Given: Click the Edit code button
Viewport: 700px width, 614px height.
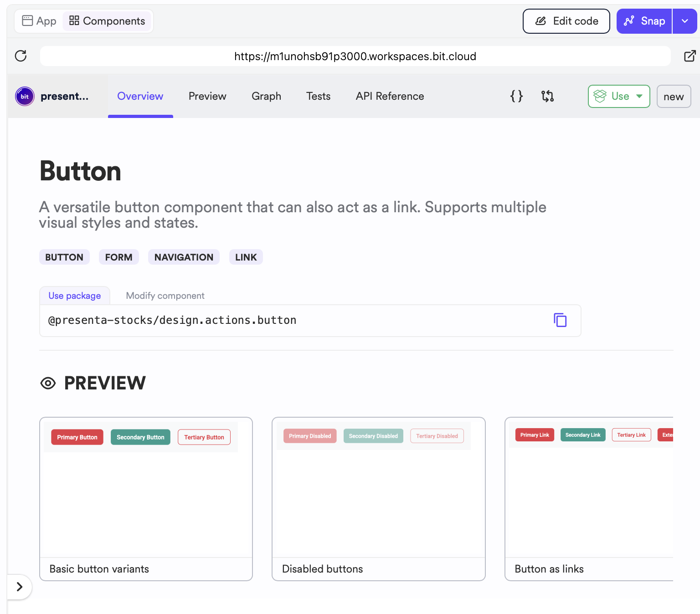Looking at the screenshot, I should point(566,21).
